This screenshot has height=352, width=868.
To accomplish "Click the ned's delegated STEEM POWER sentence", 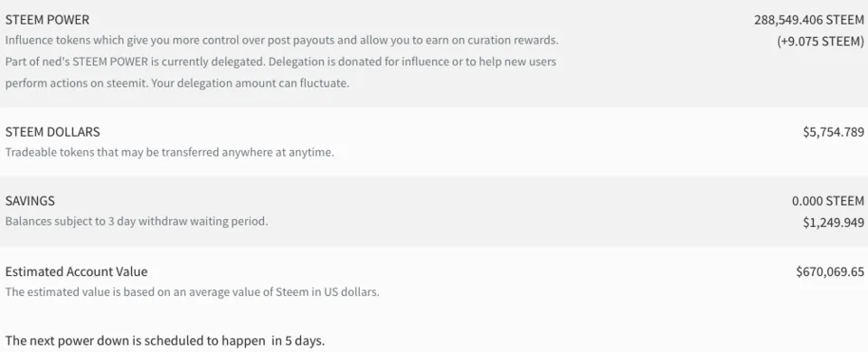I will click(136, 62).
